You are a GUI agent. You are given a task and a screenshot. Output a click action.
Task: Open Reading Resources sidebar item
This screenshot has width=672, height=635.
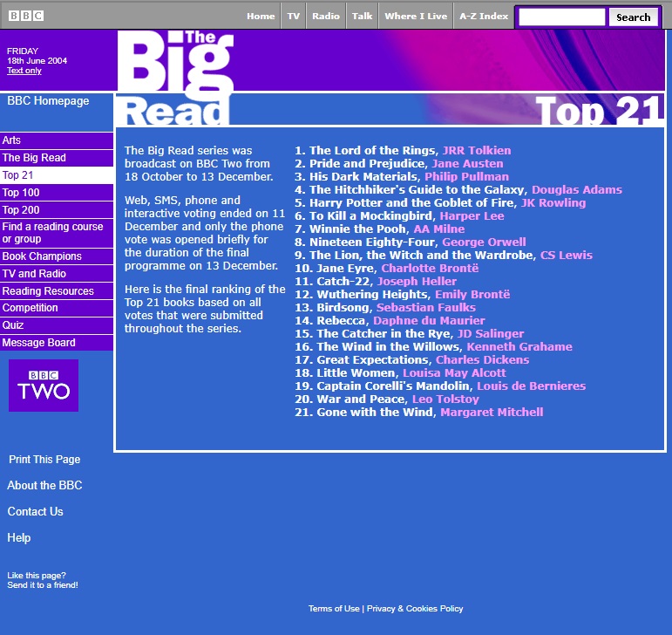click(57, 291)
